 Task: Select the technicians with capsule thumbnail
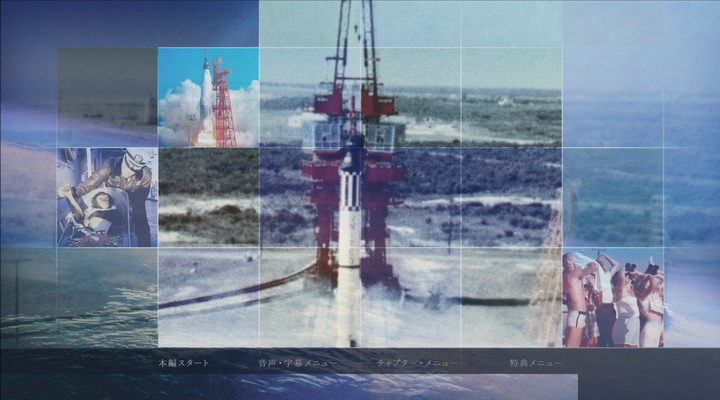(x=107, y=197)
